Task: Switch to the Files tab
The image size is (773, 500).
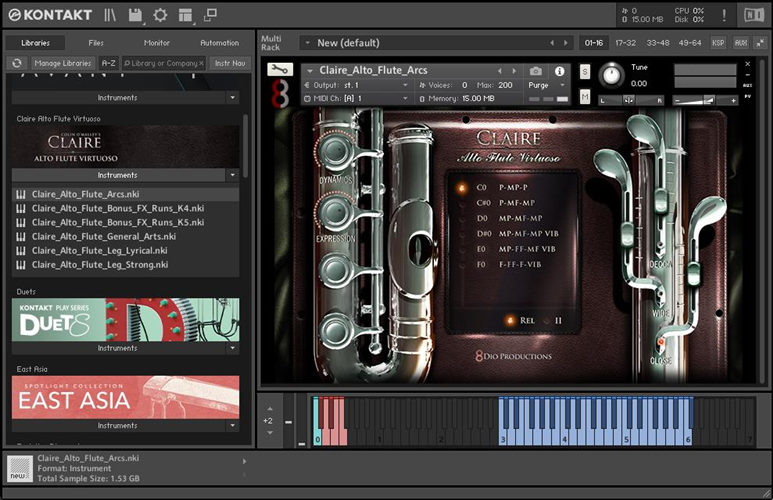Action: [x=96, y=43]
